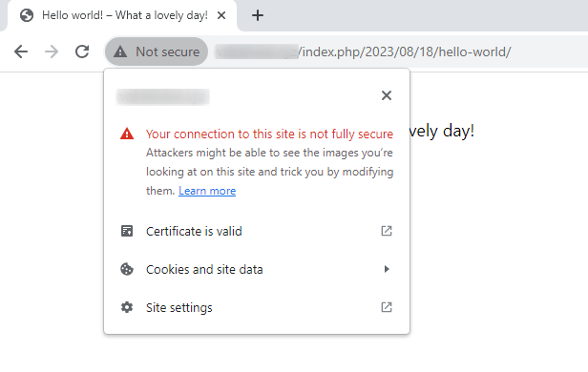Close the Hello world browser tab
Viewport: 588px width, 372px height.
point(221,15)
